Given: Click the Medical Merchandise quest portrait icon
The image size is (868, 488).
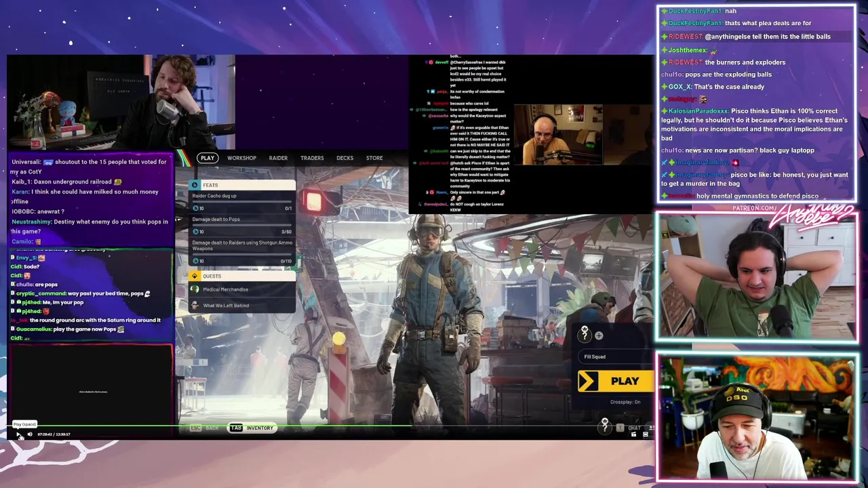Looking at the screenshot, I should 195,289.
